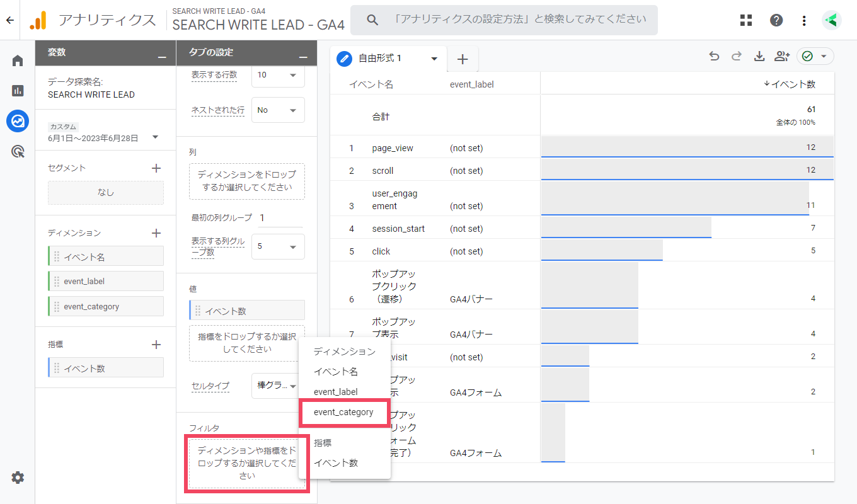Viewport: 857px width, 504px height.
Task: Add a new metric with plus icon
Action: coord(156,345)
